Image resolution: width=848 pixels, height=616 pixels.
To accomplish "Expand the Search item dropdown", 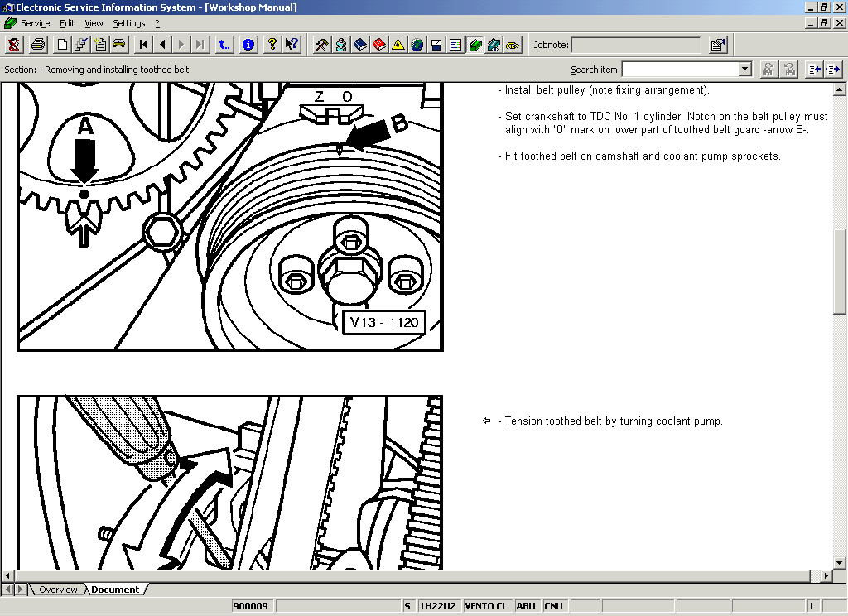I will click(745, 70).
